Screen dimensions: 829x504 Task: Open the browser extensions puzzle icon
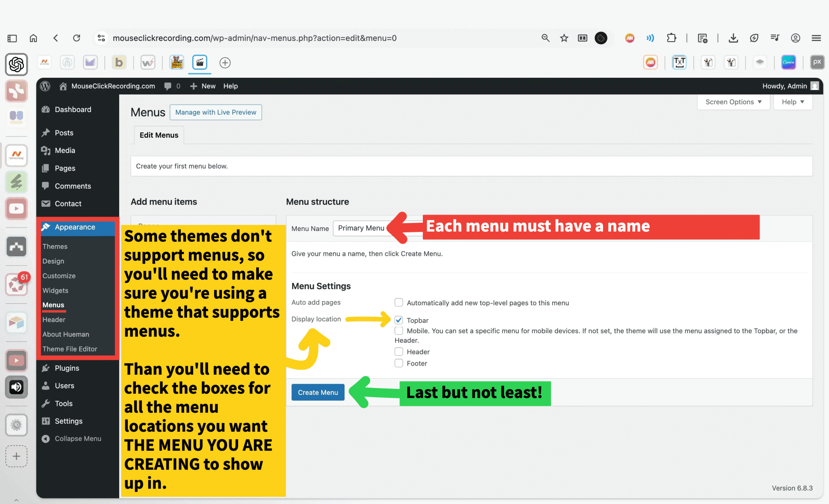coord(671,38)
